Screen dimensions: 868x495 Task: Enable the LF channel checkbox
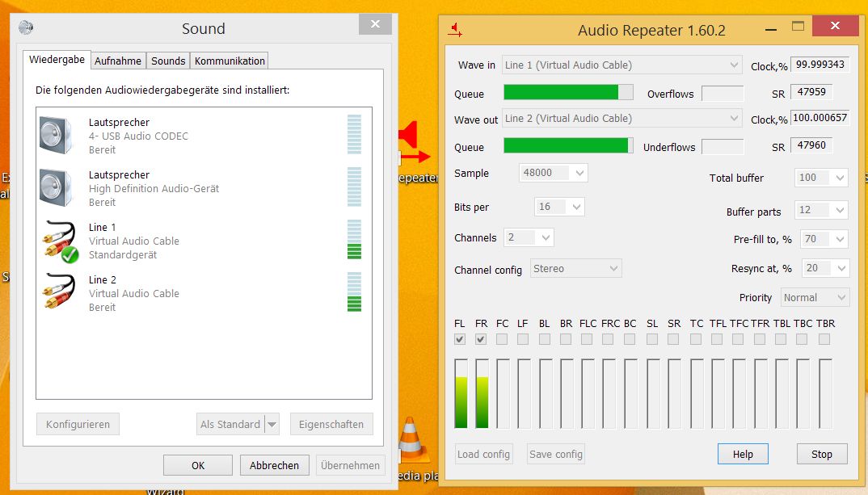pos(523,339)
